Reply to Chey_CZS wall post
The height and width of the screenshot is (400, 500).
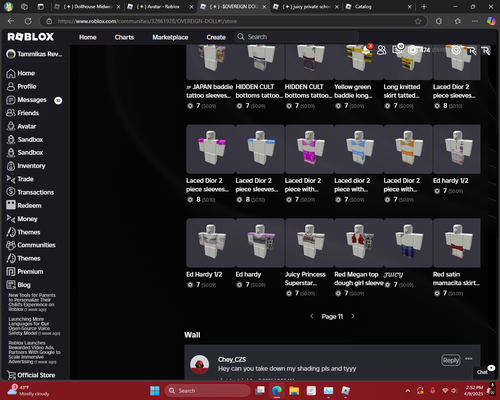tap(451, 360)
